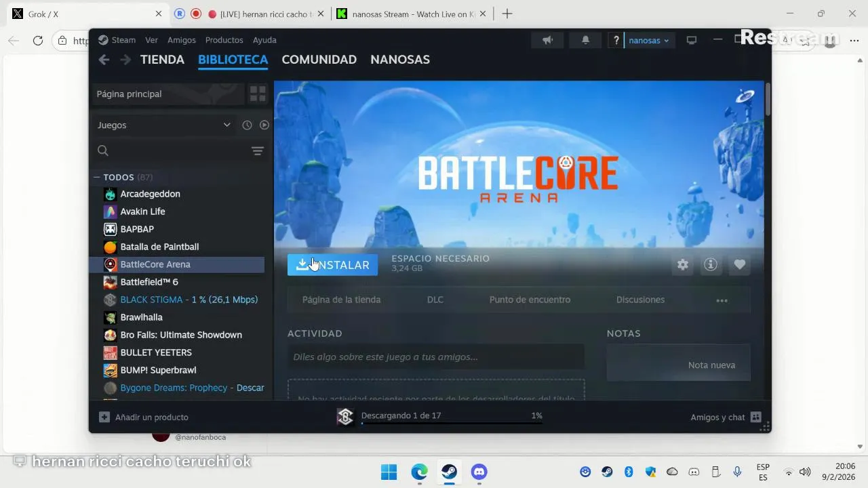The height and width of the screenshot is (488, 868).
Task: Open advanced library filter options icon
Action: click(x=258, y=150)
